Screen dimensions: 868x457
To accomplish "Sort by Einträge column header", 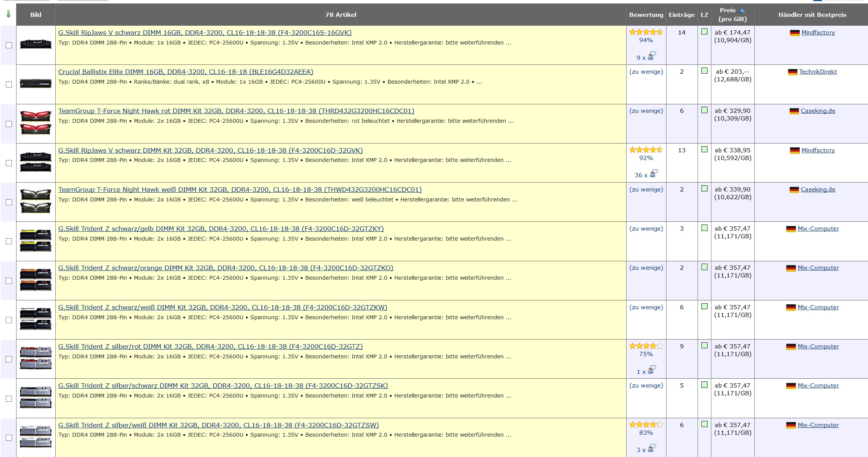I will point(681,15).
